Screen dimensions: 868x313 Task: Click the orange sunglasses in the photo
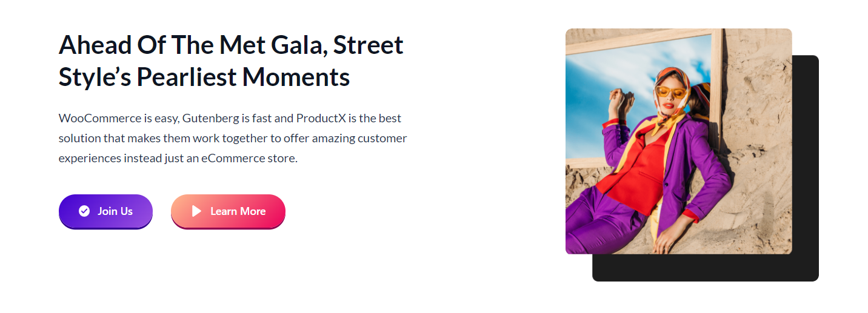[670, 93]
